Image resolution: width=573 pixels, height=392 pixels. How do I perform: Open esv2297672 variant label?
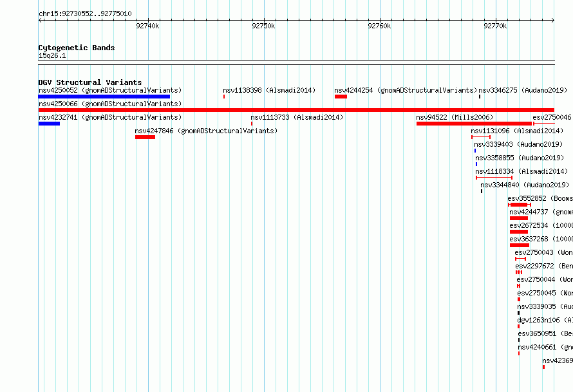pyautogui.click(x=544, y=266)
